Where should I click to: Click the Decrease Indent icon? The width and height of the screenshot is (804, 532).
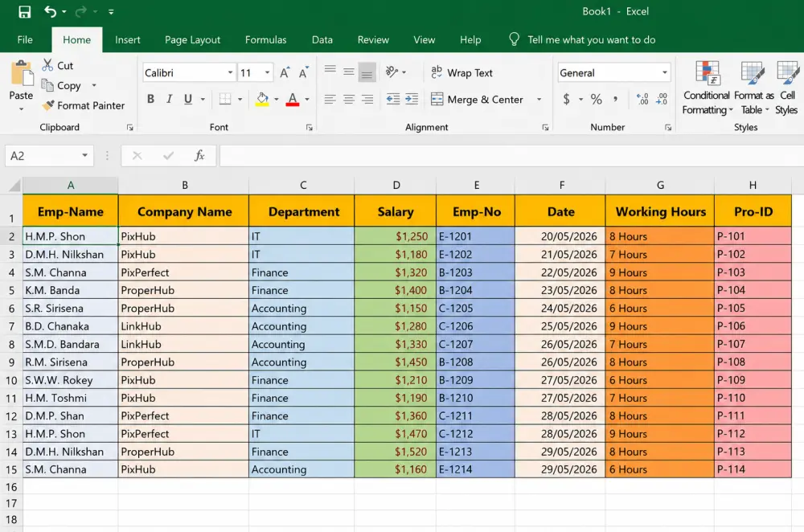pos(393,99)
